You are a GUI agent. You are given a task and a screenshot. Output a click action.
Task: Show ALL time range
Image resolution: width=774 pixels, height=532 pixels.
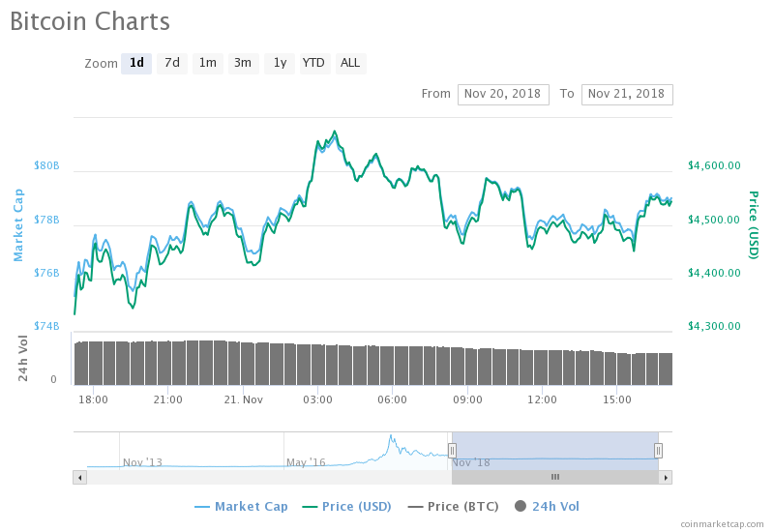pos(351,63)
